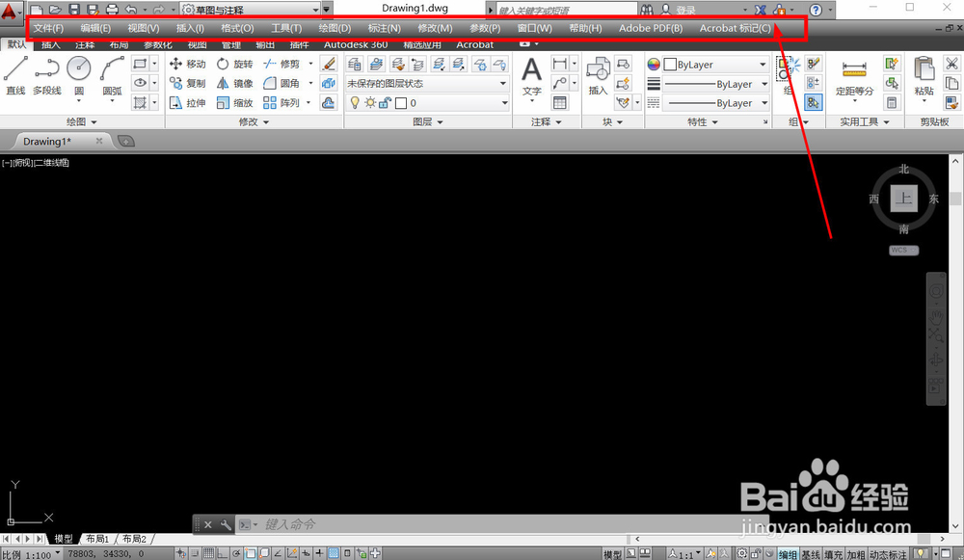Toggle 模型 space button in status bar
Image resolution: width=964 pixels, height=560 pixels.
point(612,554)
